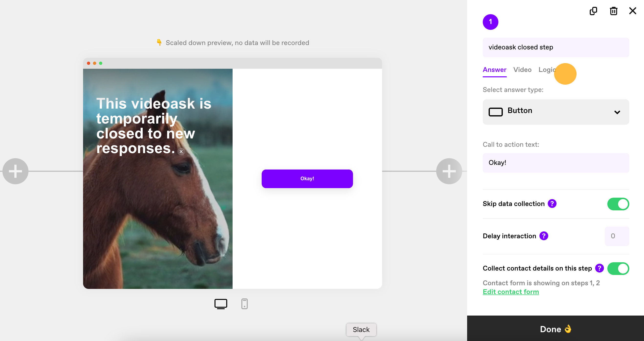Click the 'Scaled down preview' notice text
Image resolution: width=644 pixels, height=341 pixels.
(237, 43)
